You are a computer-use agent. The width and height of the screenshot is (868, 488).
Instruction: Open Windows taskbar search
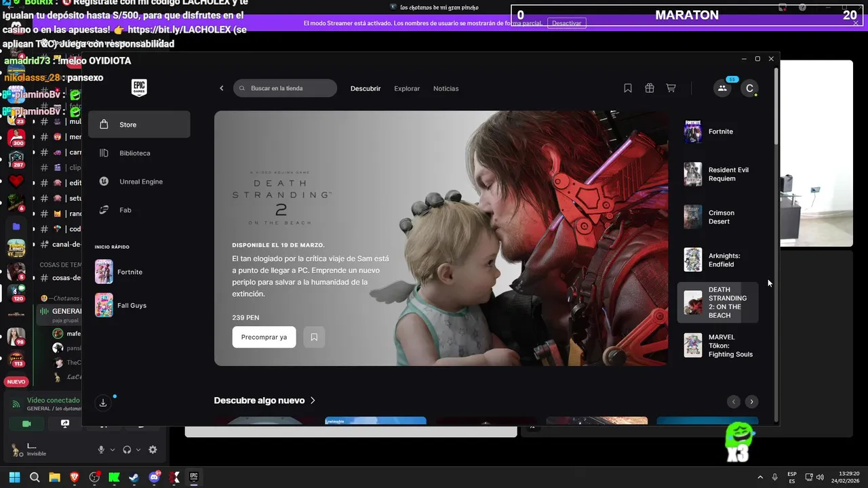click(x=35, y=477)
